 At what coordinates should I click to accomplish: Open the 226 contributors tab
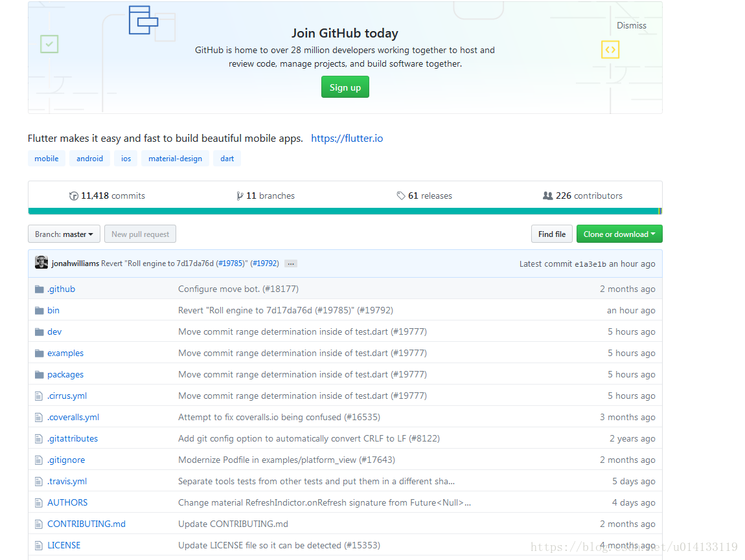coord(582,196)
